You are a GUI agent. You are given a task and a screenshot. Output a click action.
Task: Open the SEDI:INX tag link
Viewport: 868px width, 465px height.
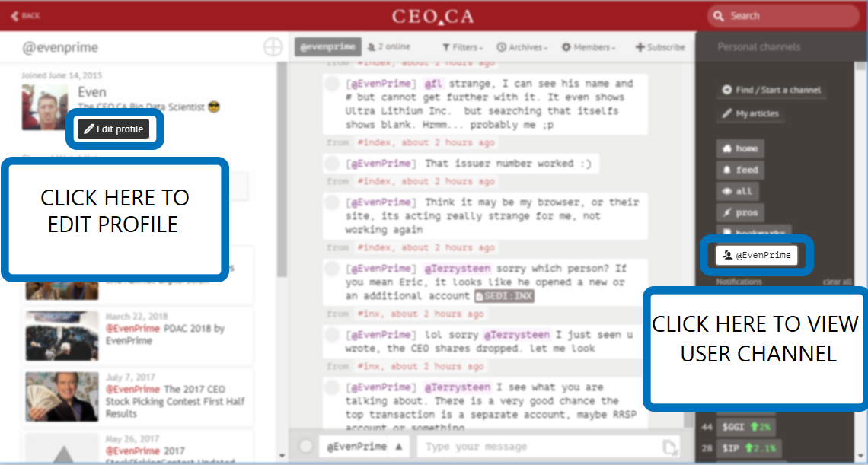pyautogui.click(x=504, y=296)
